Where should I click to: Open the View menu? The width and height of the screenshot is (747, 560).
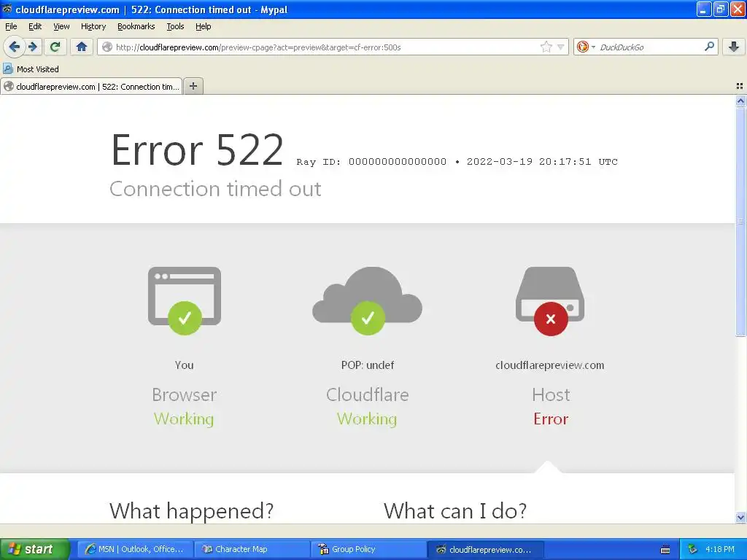point(61,27)
